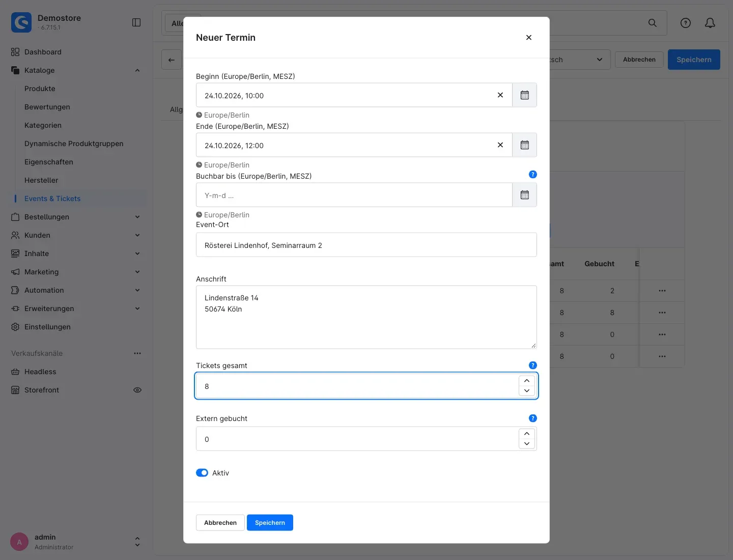733x560 pixels.
Task: Focus the Event-Ort text field
Action: [366, 245]
